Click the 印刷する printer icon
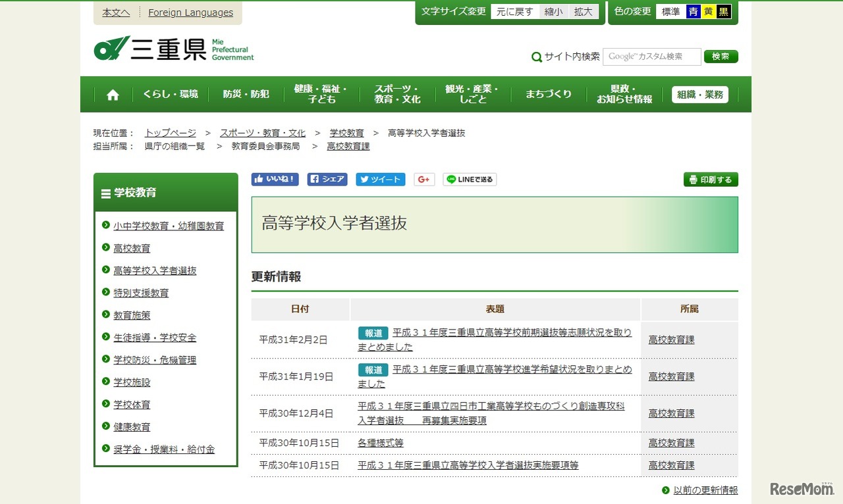The height and width of the screenshot is (504, 843). (x=710, y=179)
